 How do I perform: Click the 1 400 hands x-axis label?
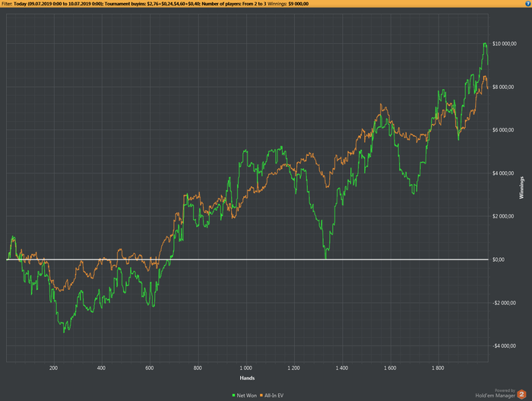click(342, 368)
